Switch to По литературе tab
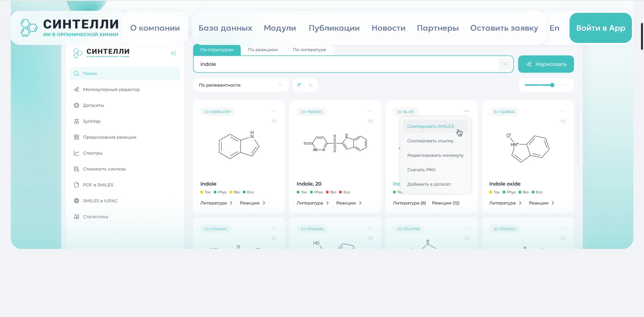 pos(309,50)
